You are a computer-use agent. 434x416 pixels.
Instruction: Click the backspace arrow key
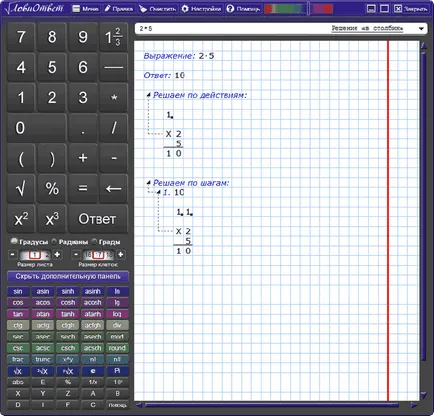point(114,188)
